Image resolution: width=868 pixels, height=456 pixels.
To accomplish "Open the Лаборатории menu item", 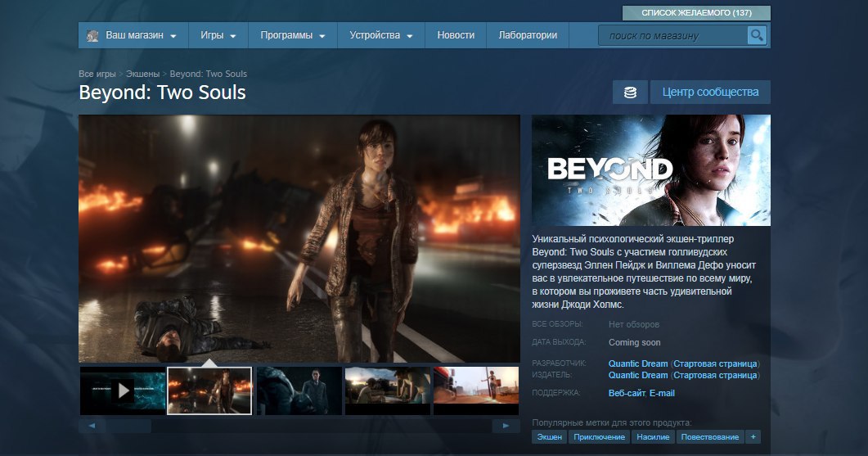I will tap(528, 35).
